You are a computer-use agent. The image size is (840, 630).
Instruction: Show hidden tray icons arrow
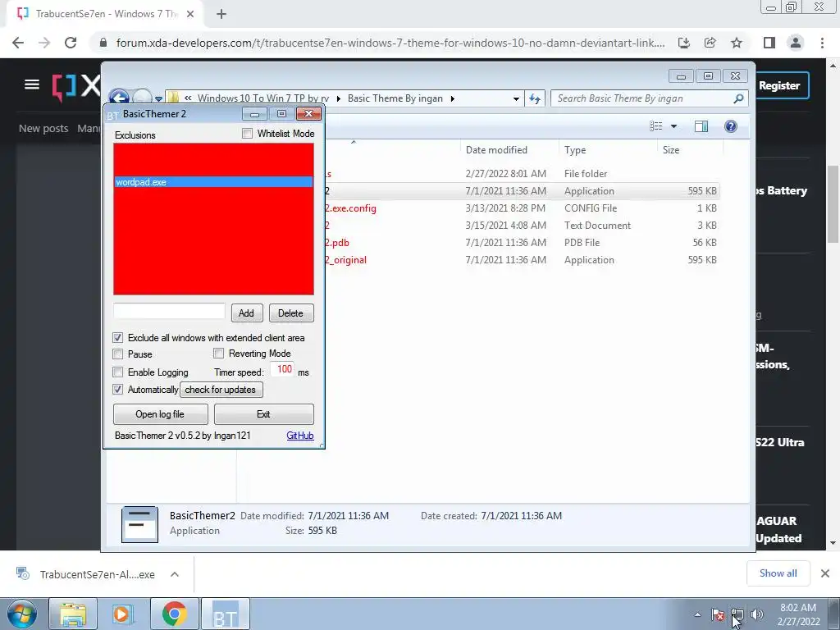(x=697, y=614)
